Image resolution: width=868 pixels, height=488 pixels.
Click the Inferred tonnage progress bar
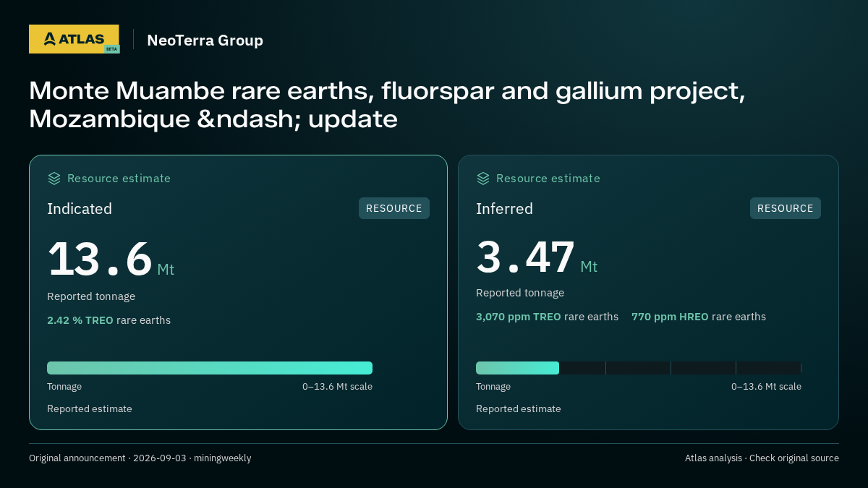pos(639,368)
